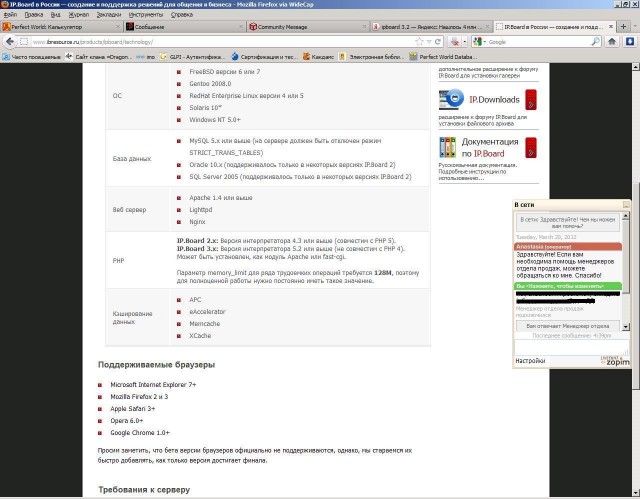Choose search engine via Google icon dropdown
Viewport: 640px width, 499px height.
(479, 42)
